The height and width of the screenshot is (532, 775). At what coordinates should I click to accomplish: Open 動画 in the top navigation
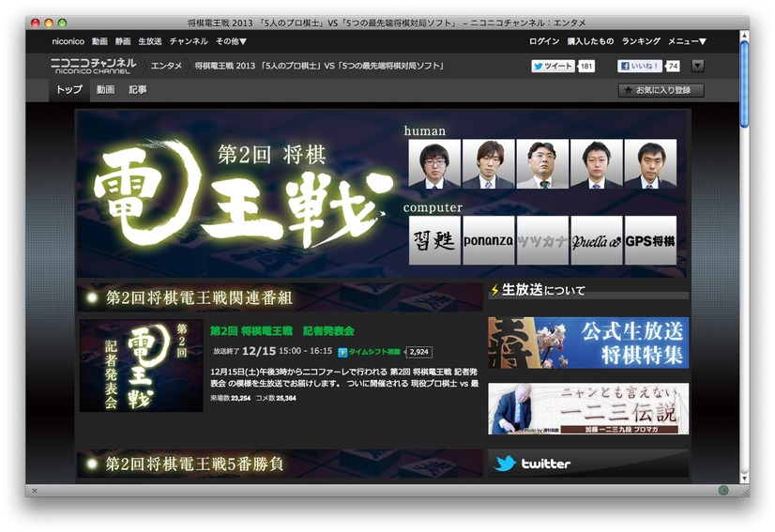pyautogui.click(x=99, y=41)
